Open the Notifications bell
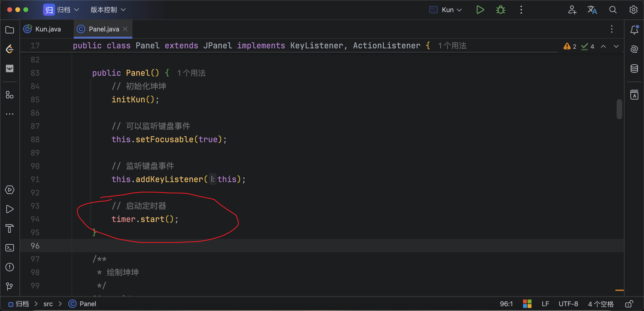Screen dimensions: 644x311 pos(634,30)
